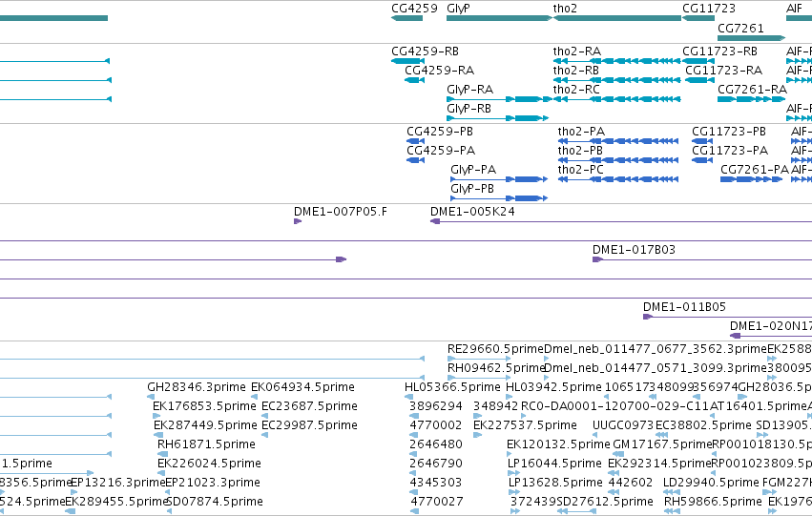The height and width of the screenshot is (516, 812).
Task: Select the EST labeled 2646790
Action: pyautogui.click(x=435, y=464)
